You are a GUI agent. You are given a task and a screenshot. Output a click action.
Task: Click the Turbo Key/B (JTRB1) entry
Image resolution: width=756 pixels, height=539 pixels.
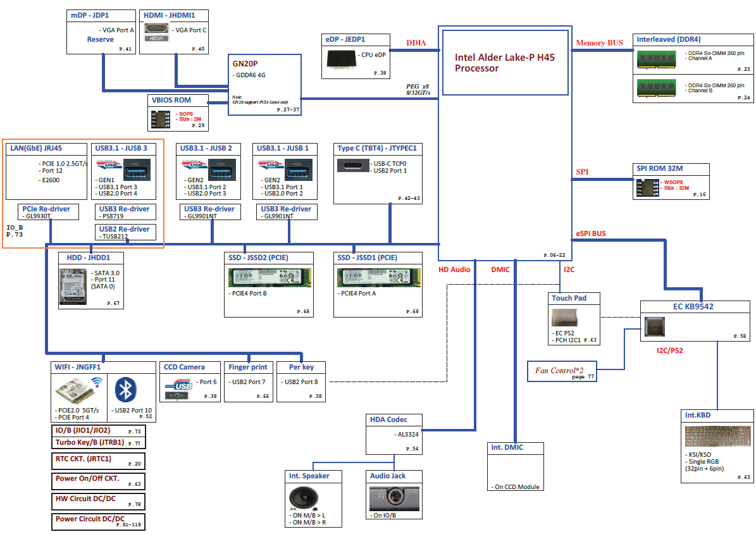pyautogui.click(x=98, y=443)
